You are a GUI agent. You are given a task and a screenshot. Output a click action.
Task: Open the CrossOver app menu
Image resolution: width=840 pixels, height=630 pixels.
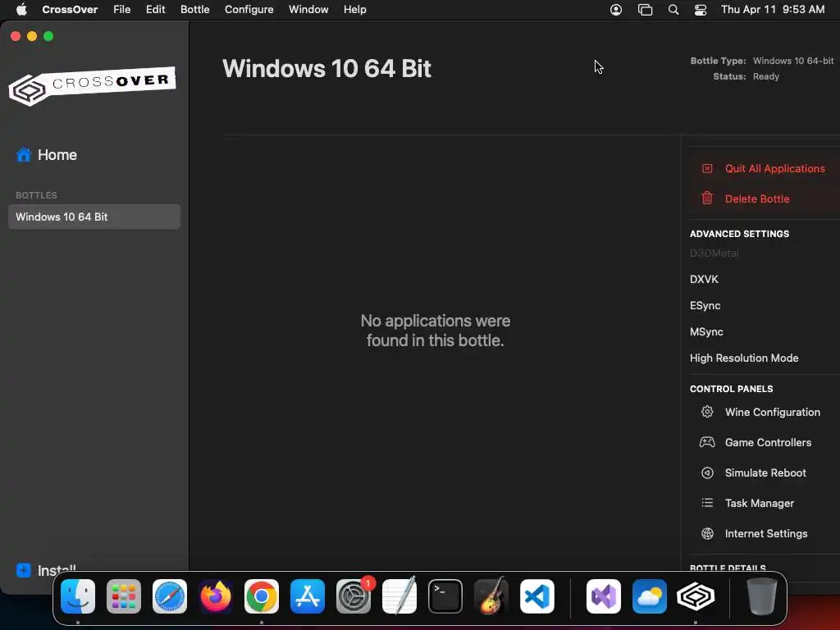click(70, 10)
